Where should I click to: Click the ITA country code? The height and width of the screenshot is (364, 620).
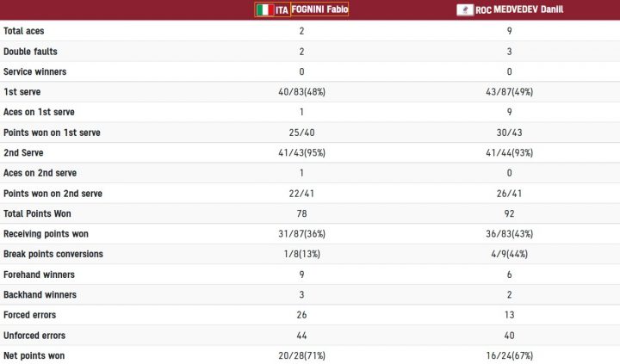(x=282, y=9)
